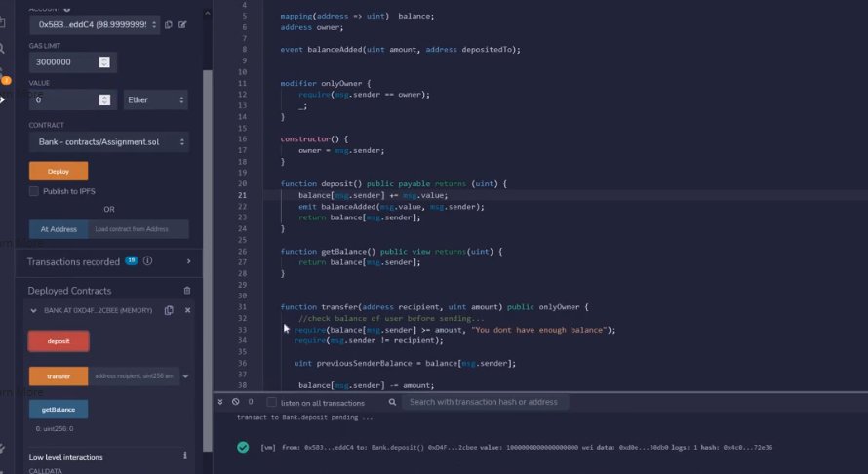The height and width of the screenshot is (474, 868).
Task: Click the side panel vertical scrollbar
Action: pyautogui.click(x=207, y=260)
